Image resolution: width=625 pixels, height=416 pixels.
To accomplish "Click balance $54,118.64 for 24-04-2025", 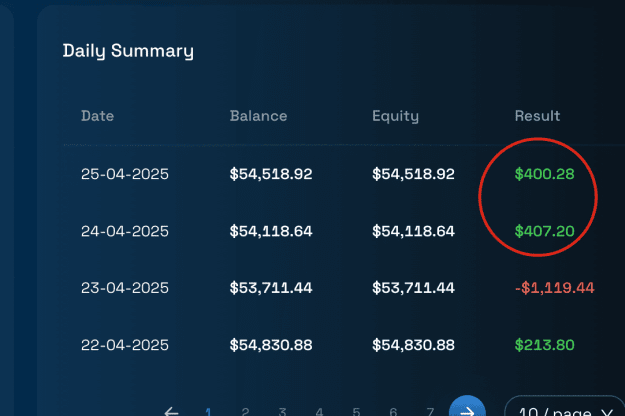I will (x=271, y=231).
